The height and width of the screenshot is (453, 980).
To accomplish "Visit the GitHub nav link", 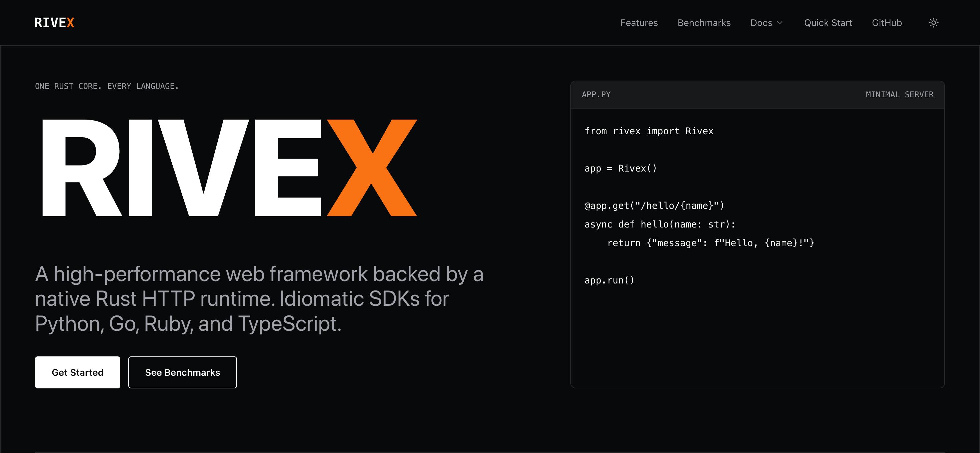I will tap(886, 23).
